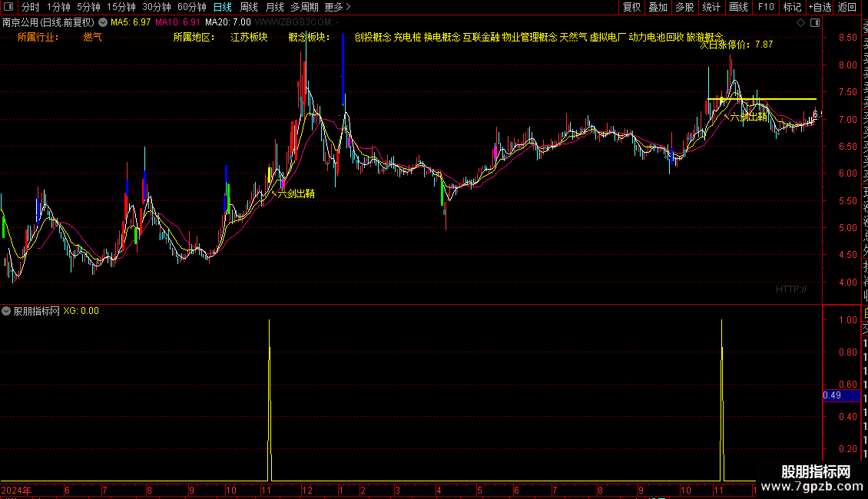The height and width of the screenshot is (499, 868).
Task: Click the 概念板块: label
Action: pyautogui.click(x=309, y=37)
